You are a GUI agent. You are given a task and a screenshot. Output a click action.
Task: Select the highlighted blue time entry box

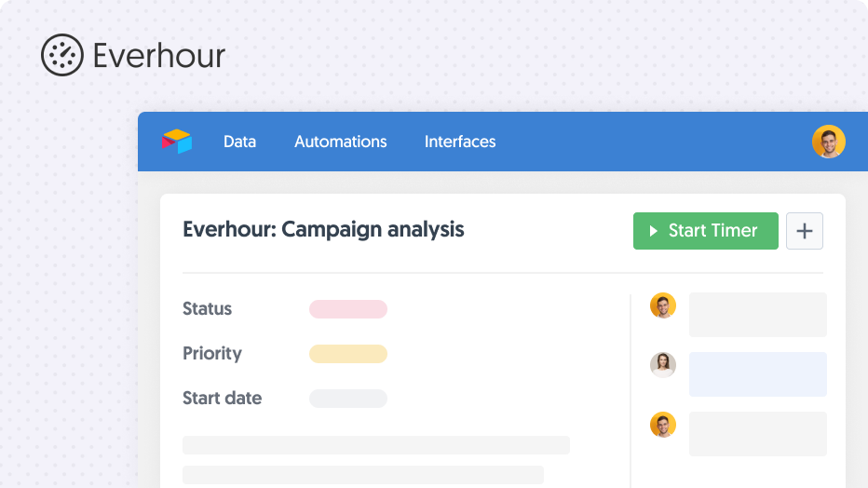[758, 374]
